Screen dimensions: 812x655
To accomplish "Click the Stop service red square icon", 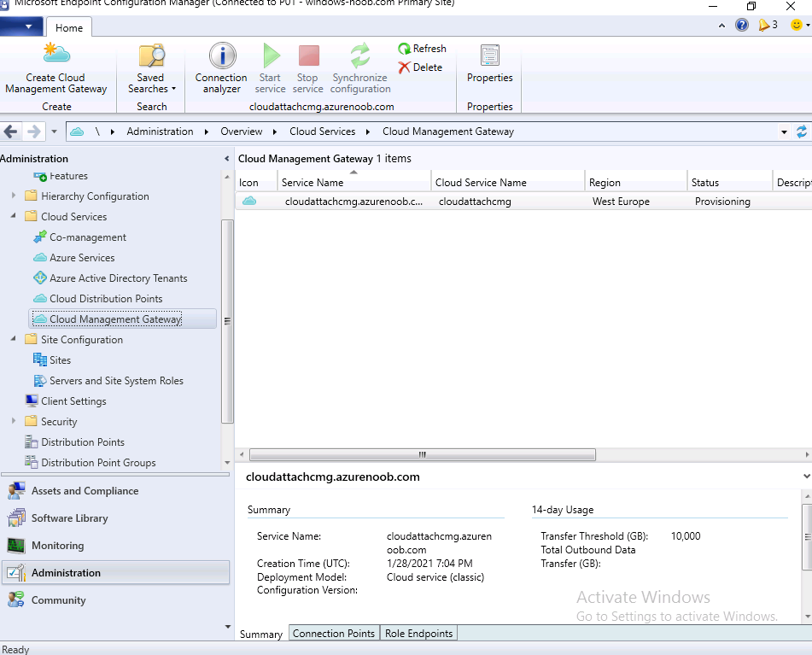I will [x=308, y=56].
